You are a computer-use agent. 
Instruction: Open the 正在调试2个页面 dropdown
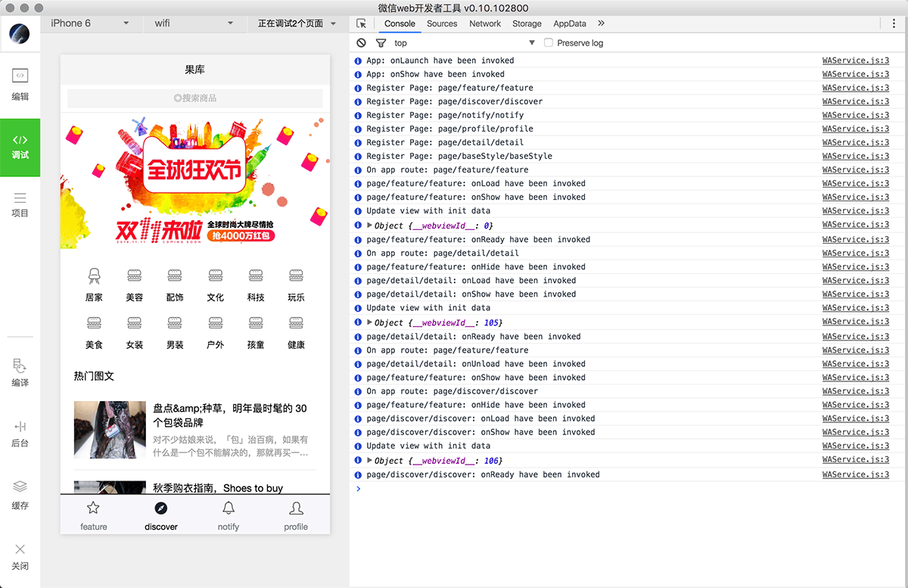[x=297, y=23]
